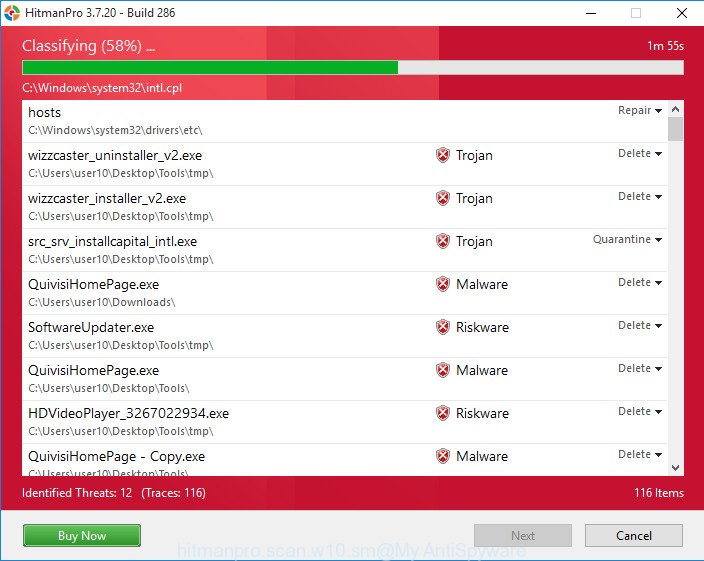Image resolution: width=704 pixels, height=561 pixels.
Task: Click the threat list scrollbar thumb
Action: coord(675,129)
